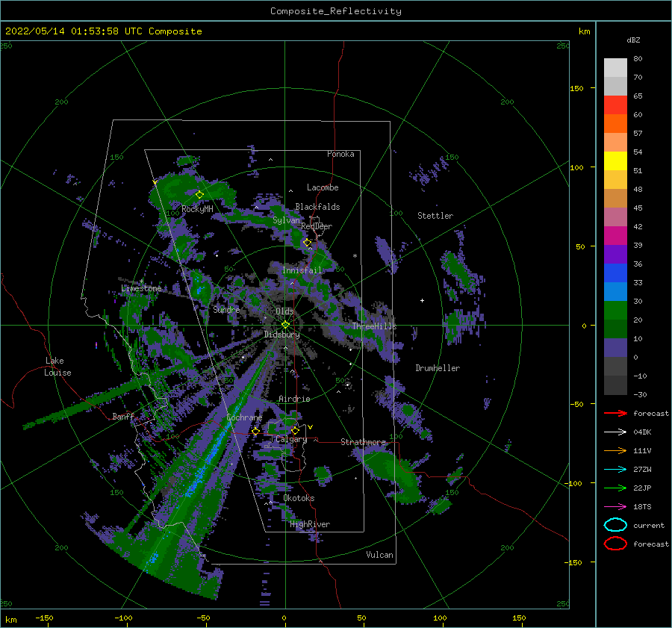Click the 33 dBZ blue color swatch
Screen dimensions: 672x628
(615, 291)
